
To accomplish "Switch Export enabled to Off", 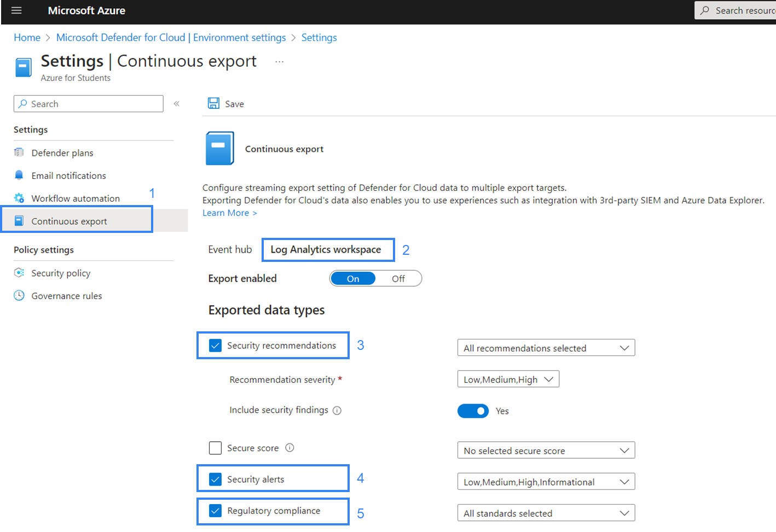I will 398,278.
